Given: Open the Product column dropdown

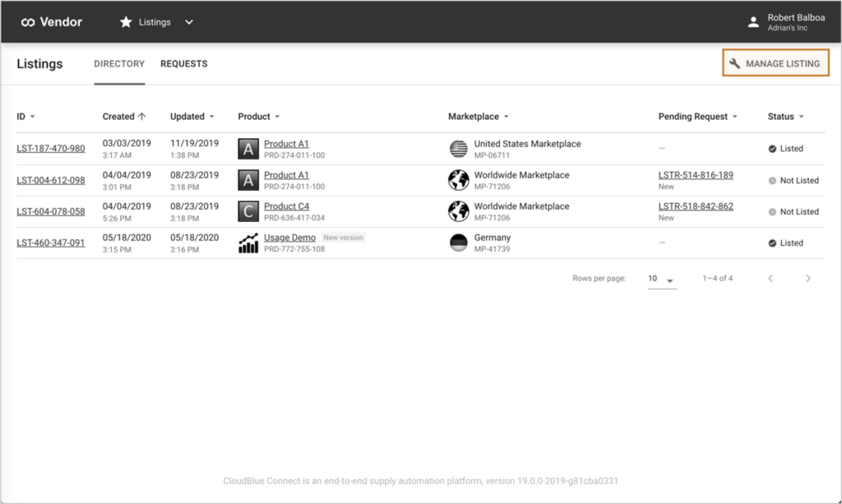Looking at the screenshot, I should click(x=277, y=117).
